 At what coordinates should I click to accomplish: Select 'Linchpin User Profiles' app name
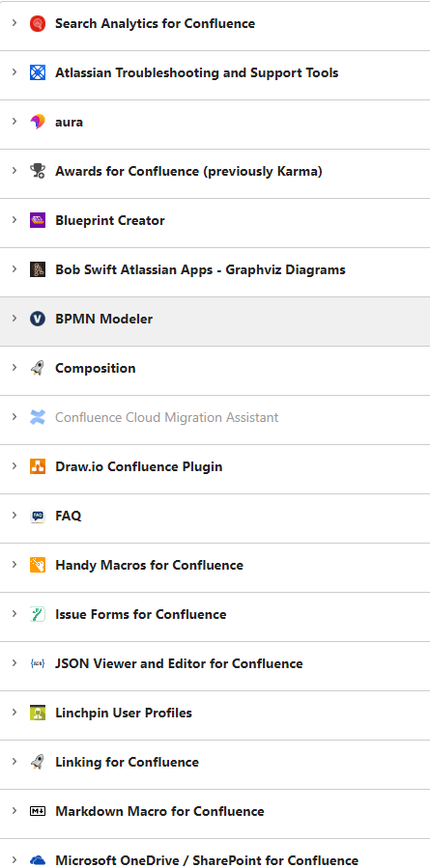124,713
